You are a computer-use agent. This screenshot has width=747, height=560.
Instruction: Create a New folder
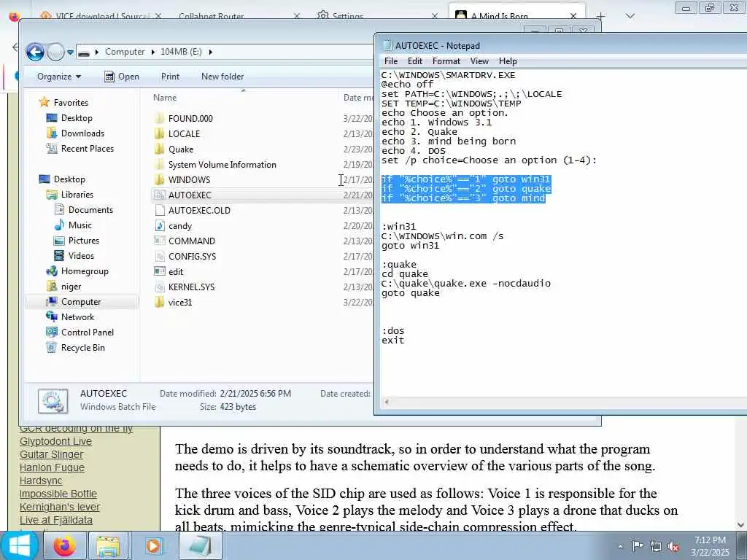[x=222, y=77]
